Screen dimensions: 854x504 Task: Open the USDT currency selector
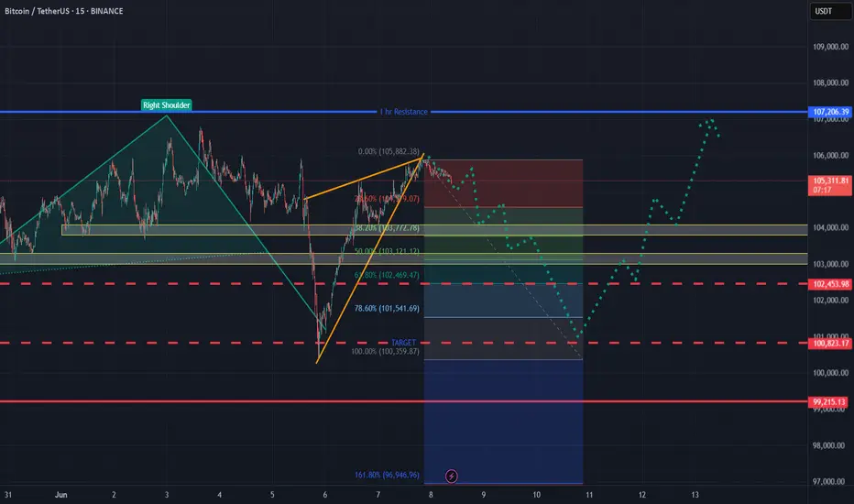[x=830, y=11]
